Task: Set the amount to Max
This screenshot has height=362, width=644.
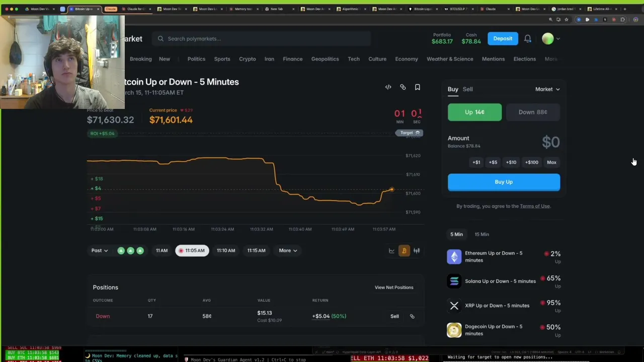Action: (551, 162)
